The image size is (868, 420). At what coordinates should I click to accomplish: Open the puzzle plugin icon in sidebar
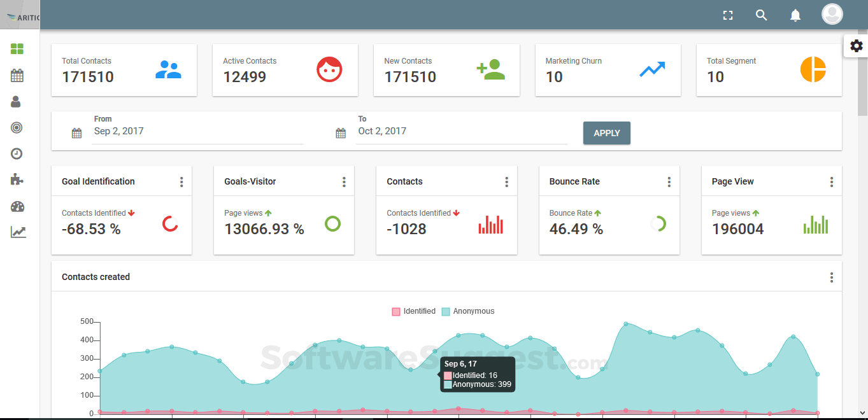17,180
